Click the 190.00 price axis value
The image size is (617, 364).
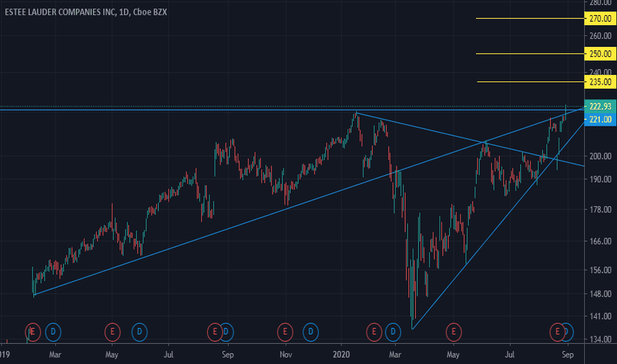click(600, 179)
